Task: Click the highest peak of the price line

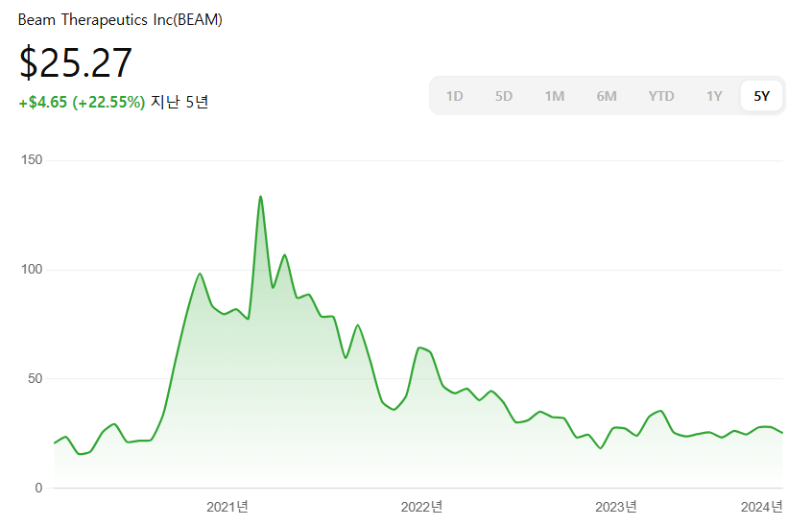Action: pyautogui.click(x=260, y=197)
